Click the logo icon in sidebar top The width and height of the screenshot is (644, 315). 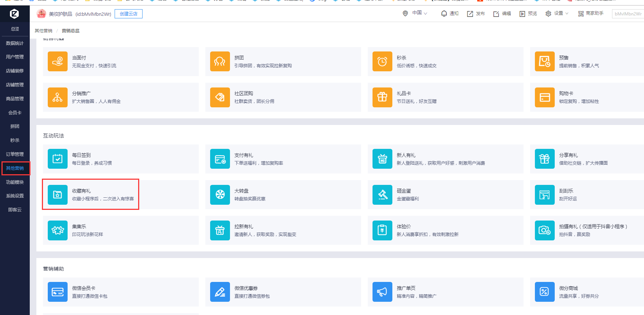[14, 14]
